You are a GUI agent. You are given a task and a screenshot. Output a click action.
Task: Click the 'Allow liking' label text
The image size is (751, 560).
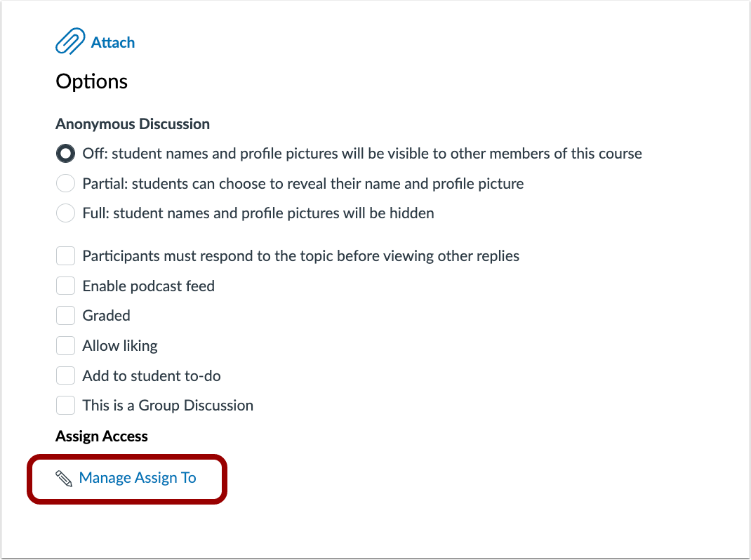(x=119, y=345)
